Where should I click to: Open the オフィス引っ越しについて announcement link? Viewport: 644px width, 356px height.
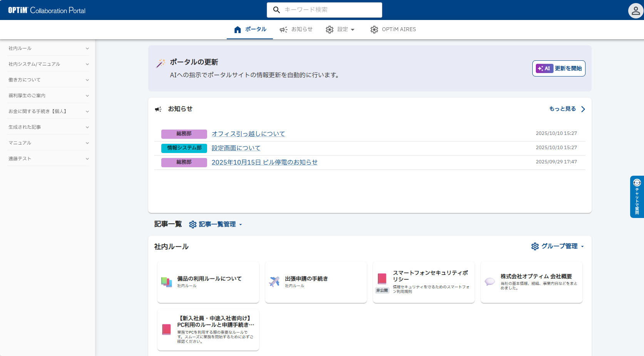(x=248, y=134)
